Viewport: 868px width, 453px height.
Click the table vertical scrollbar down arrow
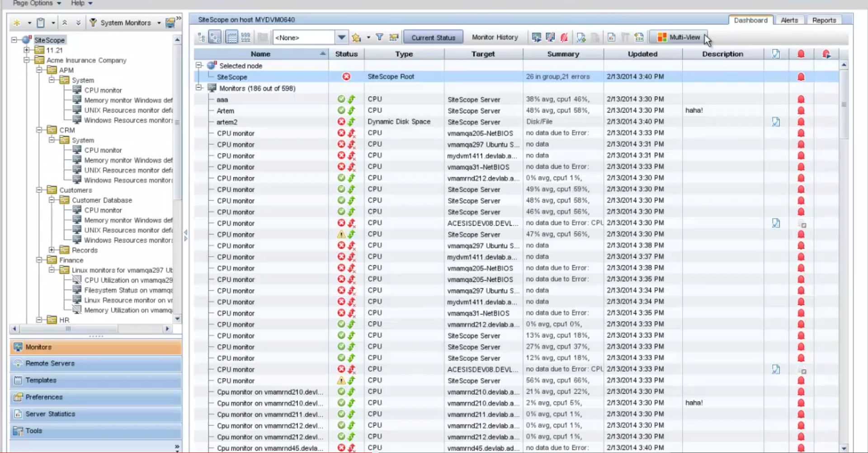tap(844, 448)
